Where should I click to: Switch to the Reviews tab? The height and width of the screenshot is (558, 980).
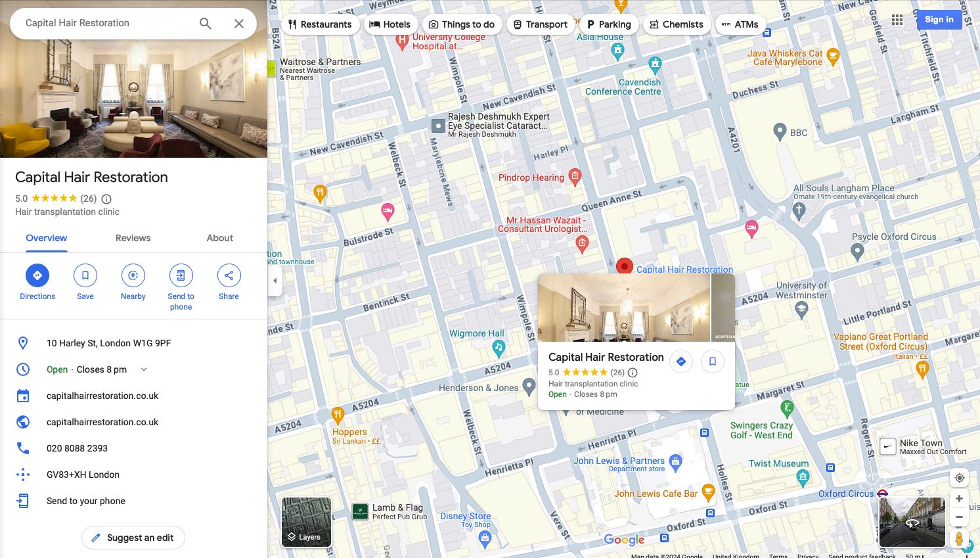(x=133, y=238)
